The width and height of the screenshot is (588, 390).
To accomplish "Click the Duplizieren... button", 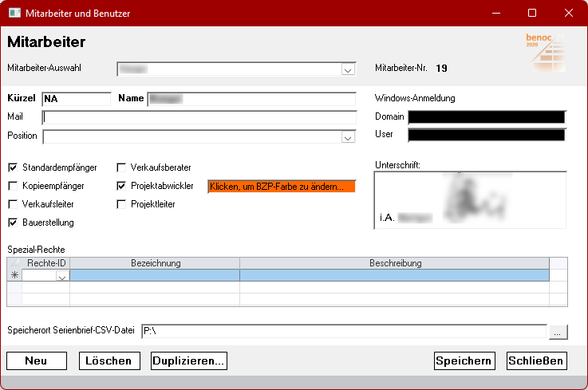I will 189,360.
